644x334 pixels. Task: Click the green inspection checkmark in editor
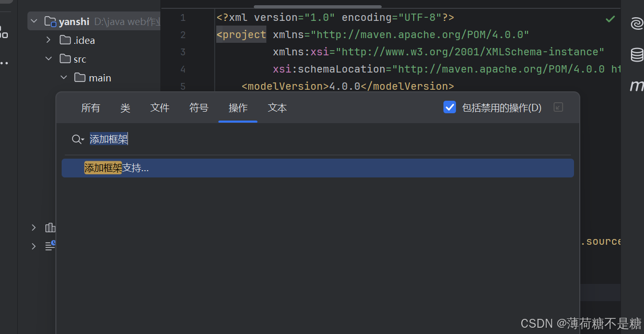610,19
